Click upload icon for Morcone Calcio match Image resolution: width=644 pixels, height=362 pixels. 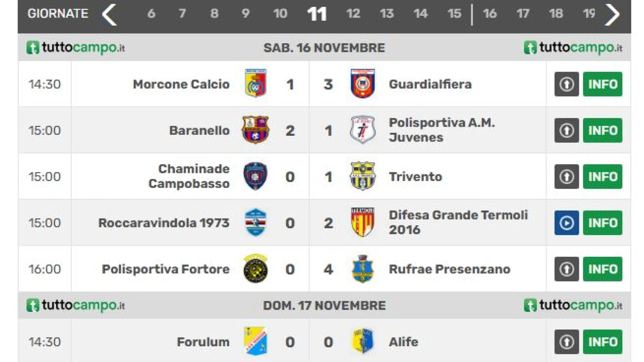click(x=567, y=84)
